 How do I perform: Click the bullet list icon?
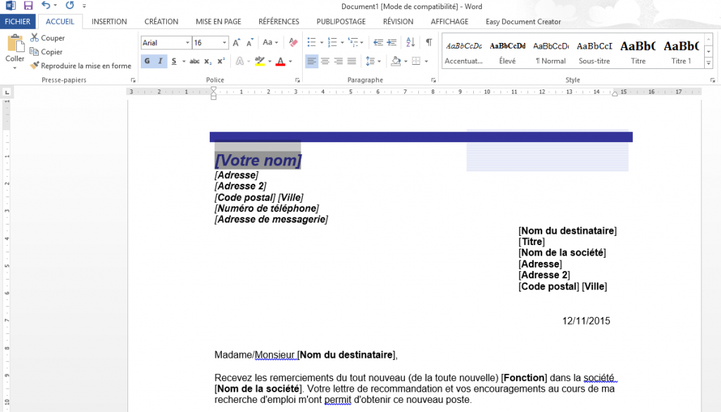[x=312, y=43]
